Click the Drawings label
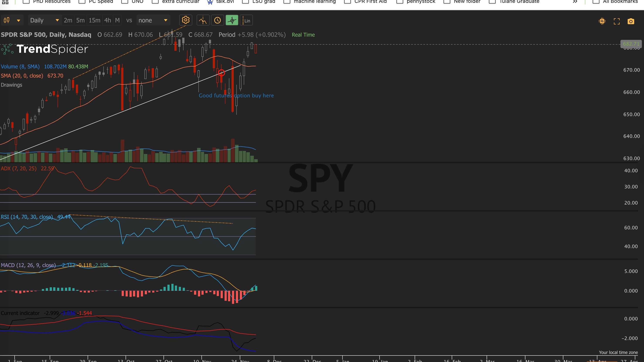 [x=12, y=85]
